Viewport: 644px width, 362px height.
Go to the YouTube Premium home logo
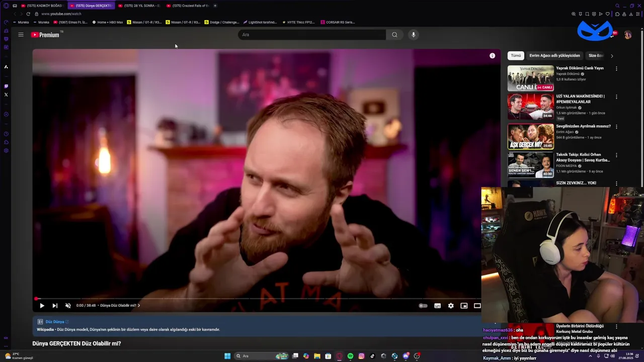[45, 35]
